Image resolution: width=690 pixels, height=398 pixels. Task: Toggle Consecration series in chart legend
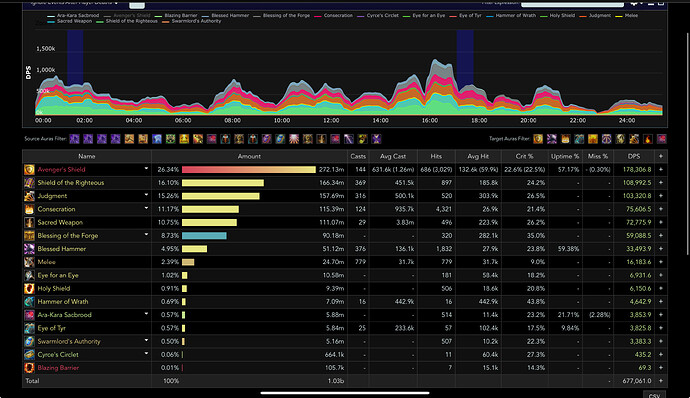(x=334, y=15)
